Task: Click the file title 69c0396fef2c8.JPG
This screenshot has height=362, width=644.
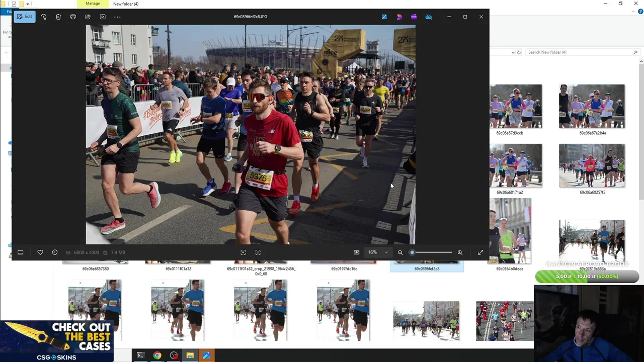Action: tap(251, 17)
